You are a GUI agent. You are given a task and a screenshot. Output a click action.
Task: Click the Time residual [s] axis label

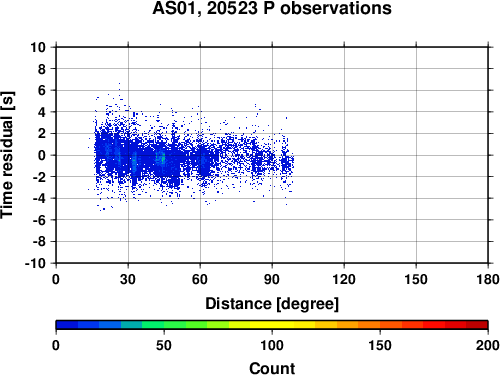coord(7,155)
